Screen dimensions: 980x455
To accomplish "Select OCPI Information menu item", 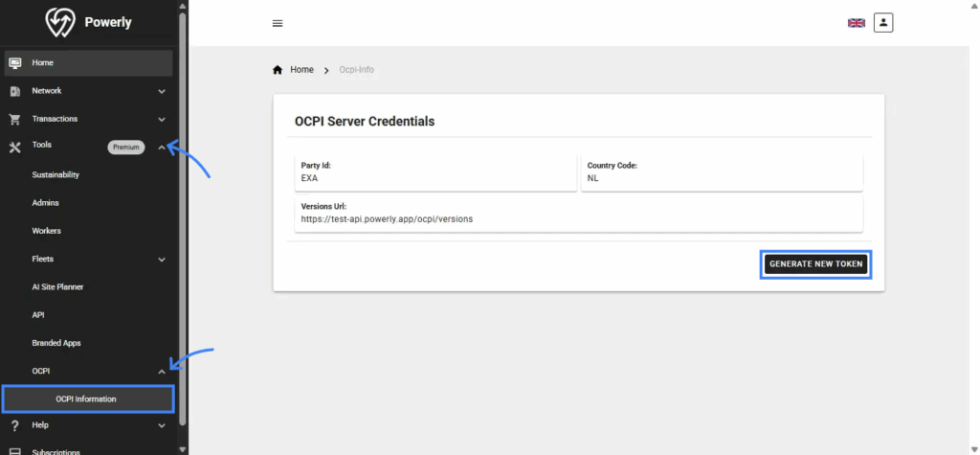I will [x=87, y=398].
